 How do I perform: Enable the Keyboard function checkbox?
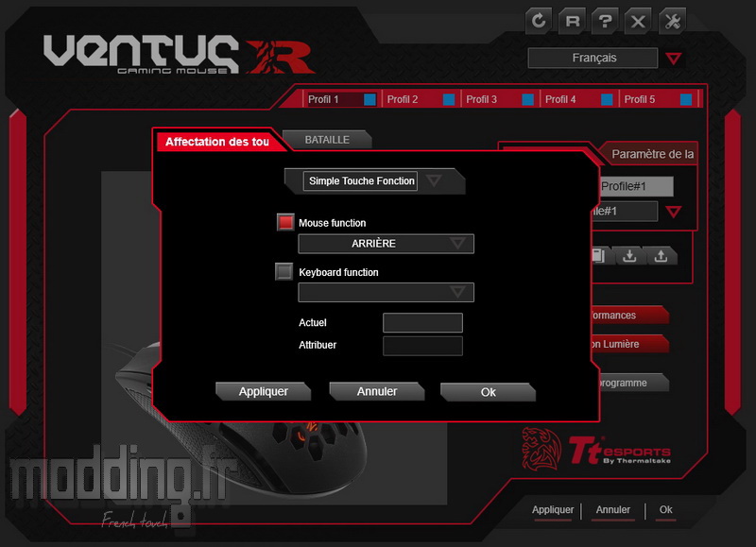click(x=284, y=271)
